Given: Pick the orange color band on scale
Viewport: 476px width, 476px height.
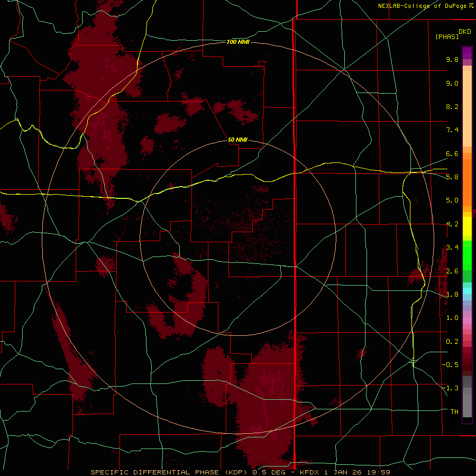Looking at the screenshot, I should [x=467, y=183].
